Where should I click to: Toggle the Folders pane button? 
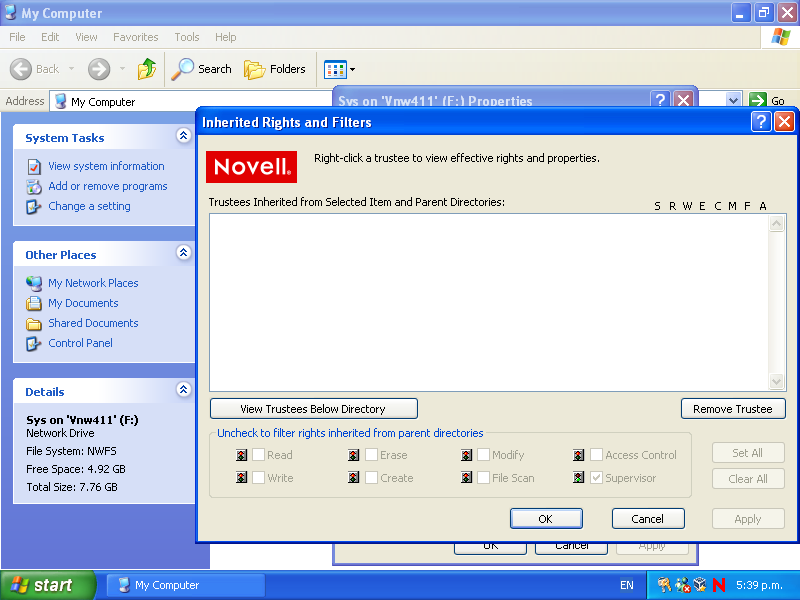point(274,69)
